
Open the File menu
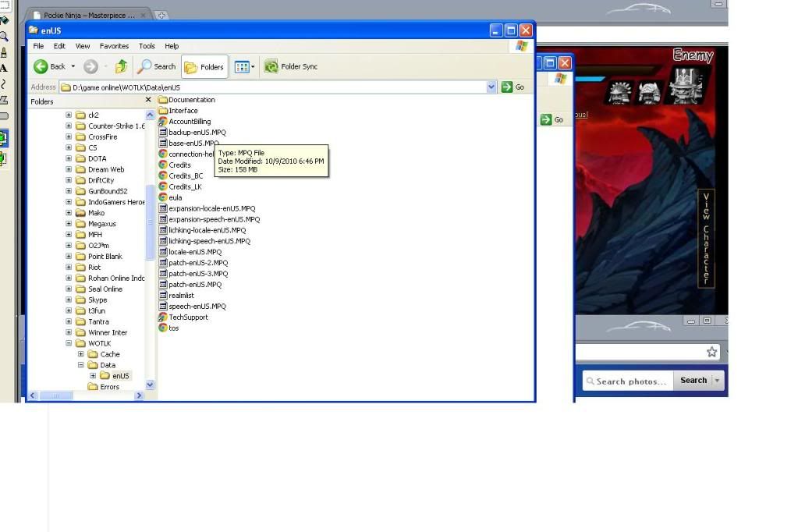tap(38, 46)
